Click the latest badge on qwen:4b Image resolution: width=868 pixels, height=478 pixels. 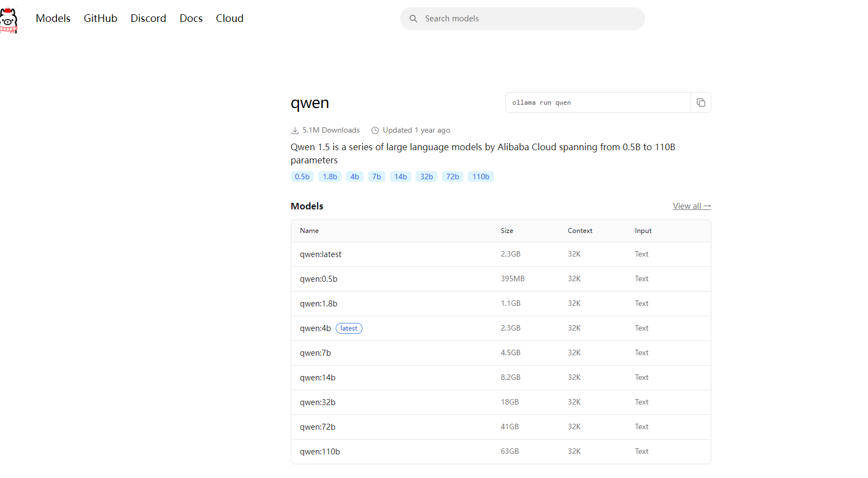pyautogui.click(x=349, y=328)
